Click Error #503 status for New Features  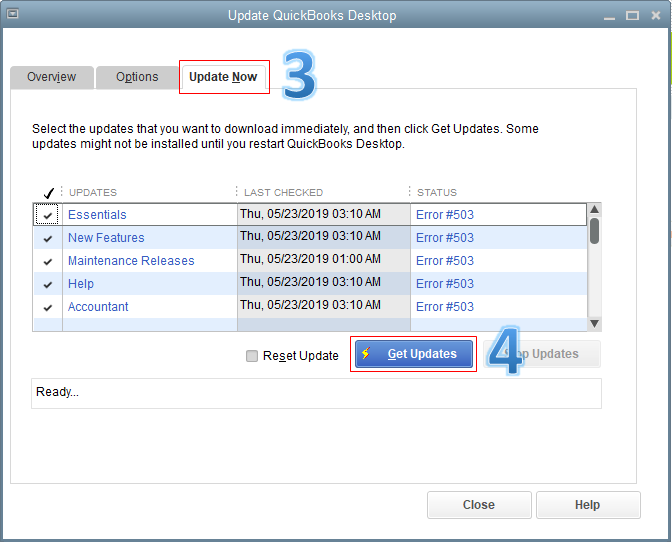(445, 238)
